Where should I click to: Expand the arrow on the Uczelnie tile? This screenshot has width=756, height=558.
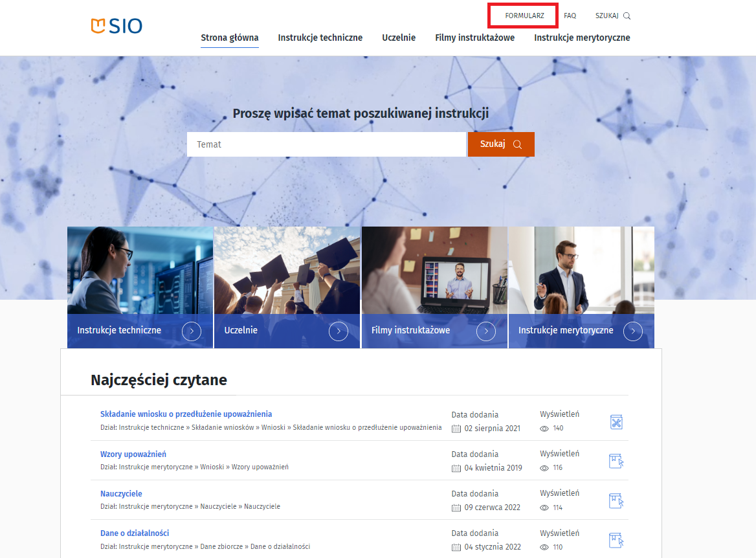point(339,331)
